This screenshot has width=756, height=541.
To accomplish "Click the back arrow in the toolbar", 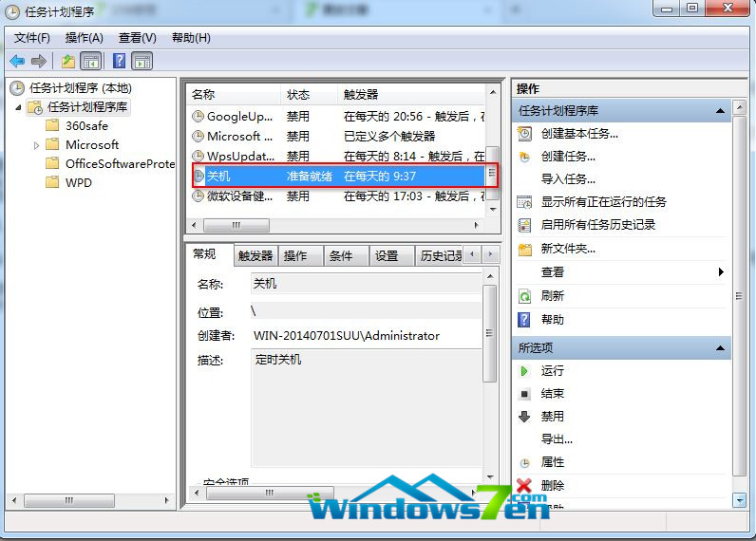I will [17, 61].
